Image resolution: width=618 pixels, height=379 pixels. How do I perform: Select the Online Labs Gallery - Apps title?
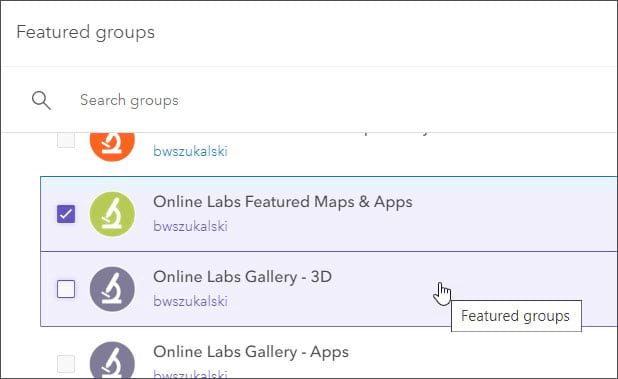click(x=251, y=352)
